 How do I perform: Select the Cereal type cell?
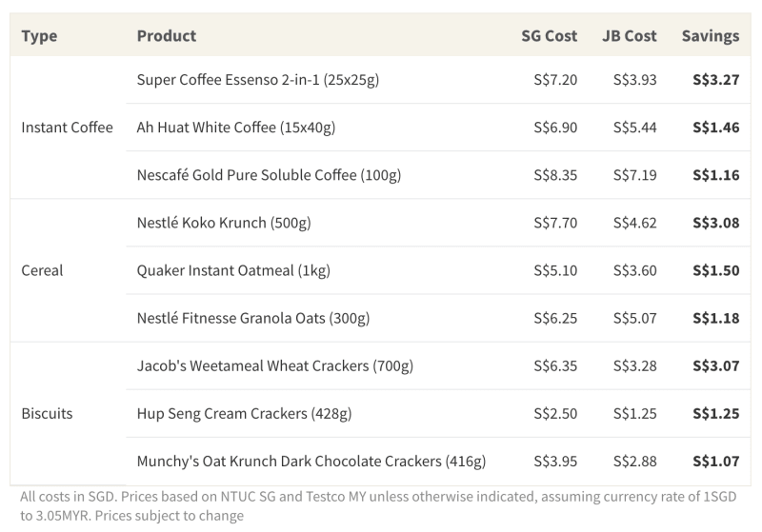pos(42,270)
